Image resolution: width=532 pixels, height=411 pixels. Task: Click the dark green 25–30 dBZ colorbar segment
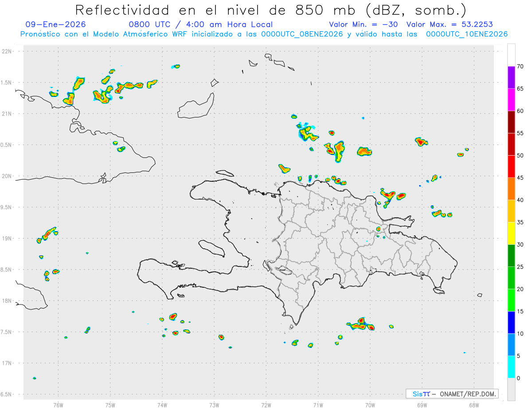pyautogui.click(x=511, y=256)
